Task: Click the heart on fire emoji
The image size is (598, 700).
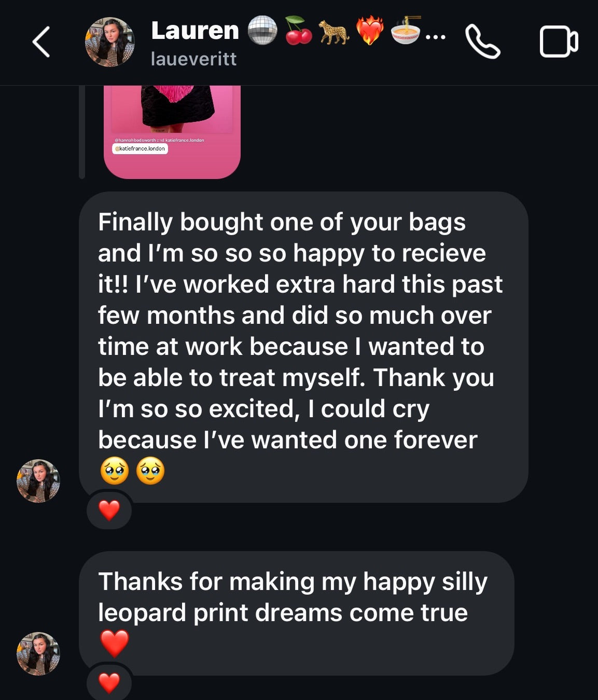Action: (369, 31)
